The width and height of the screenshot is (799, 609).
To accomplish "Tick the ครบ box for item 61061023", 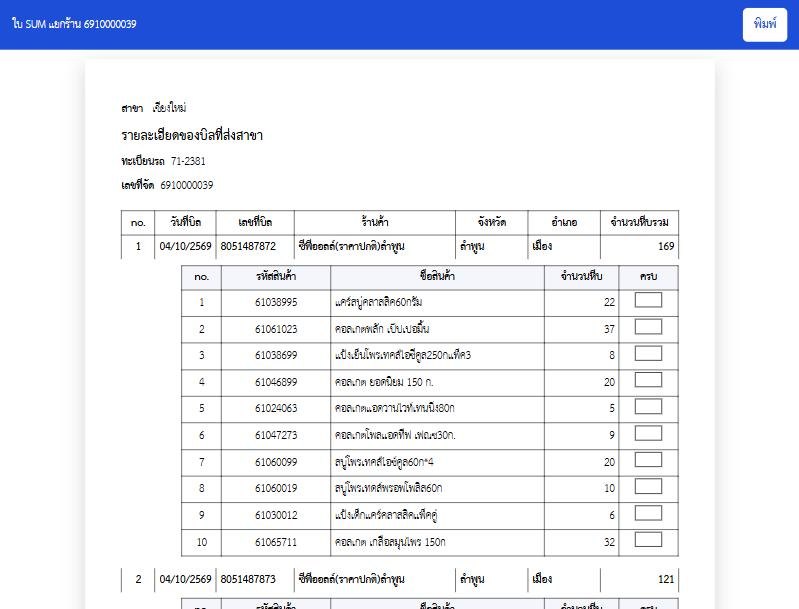I will [648, 327].
